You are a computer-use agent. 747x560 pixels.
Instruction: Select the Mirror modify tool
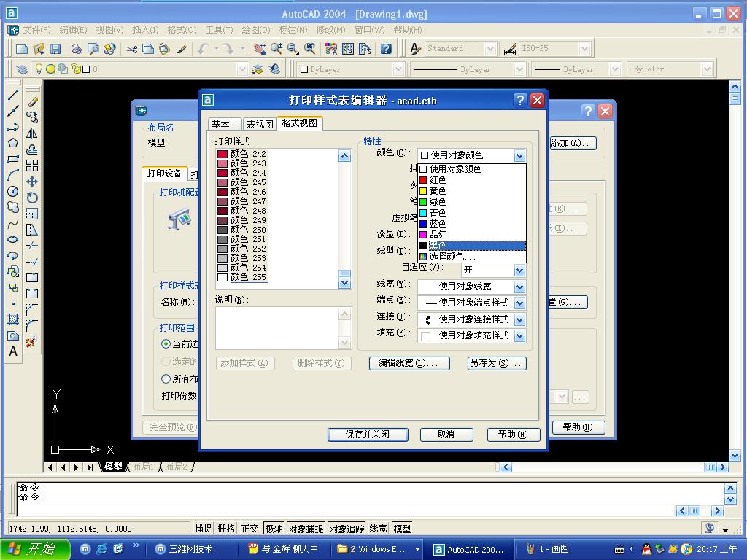pos(32,133)
